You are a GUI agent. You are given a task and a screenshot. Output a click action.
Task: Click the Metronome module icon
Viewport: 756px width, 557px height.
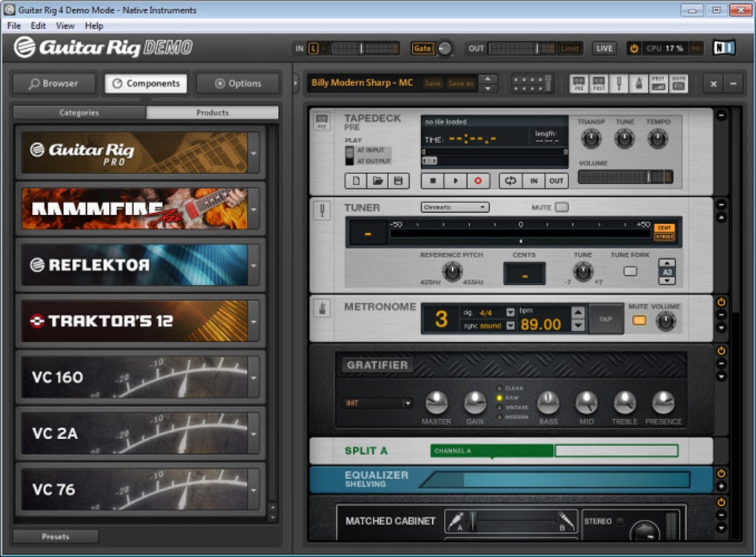tap(322, 308)
